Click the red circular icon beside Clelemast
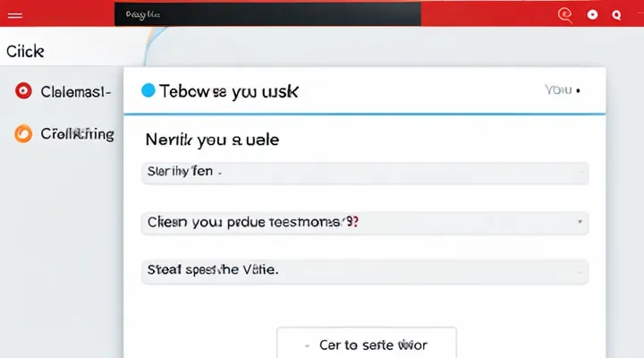Image resolution: width=644 pixels, height=358 pixels. (x=23, y=90)
